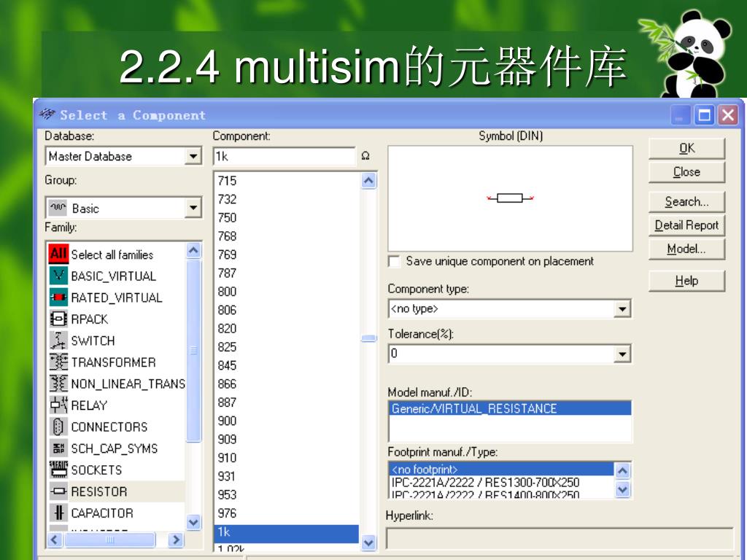Image resolution: width=747 pixels, height=560 pixels.
Task: Open the Detail Report
Action: (x=686, y=225)
